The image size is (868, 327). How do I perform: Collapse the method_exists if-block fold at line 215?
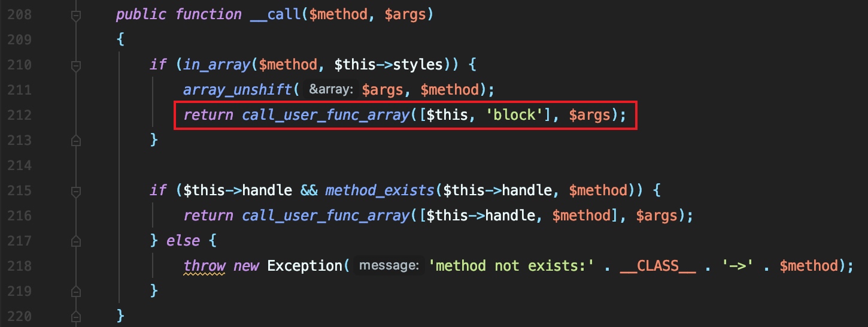[x=75, y=191]
